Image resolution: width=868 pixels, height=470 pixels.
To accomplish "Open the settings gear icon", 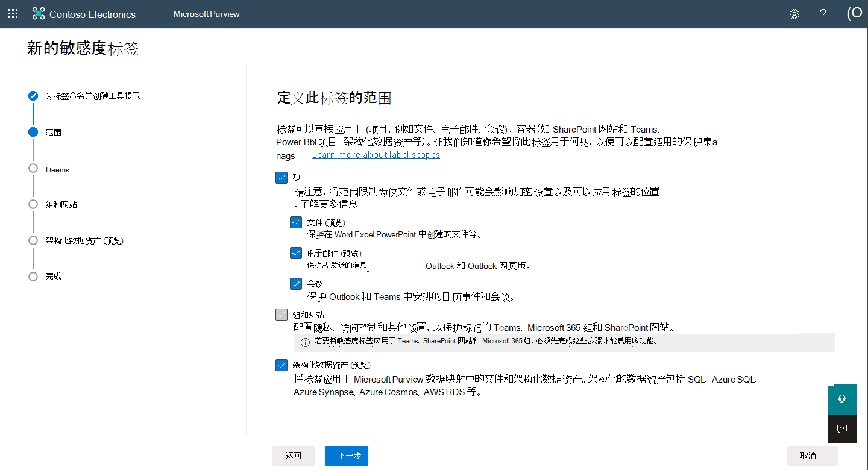I will coord(794,14).
